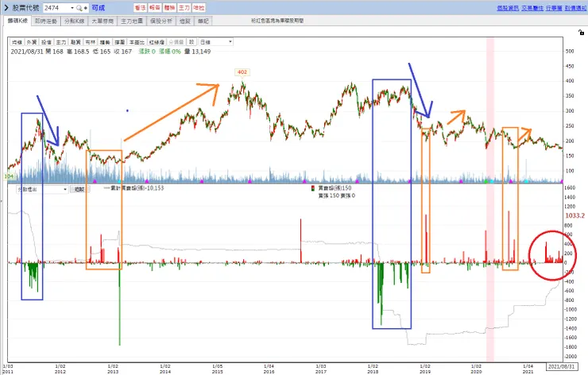The height and width of the screenshot is (375, 588).
Task: Click the 2021/08/31 date label on axis
Action: click(x=561, y=366)
